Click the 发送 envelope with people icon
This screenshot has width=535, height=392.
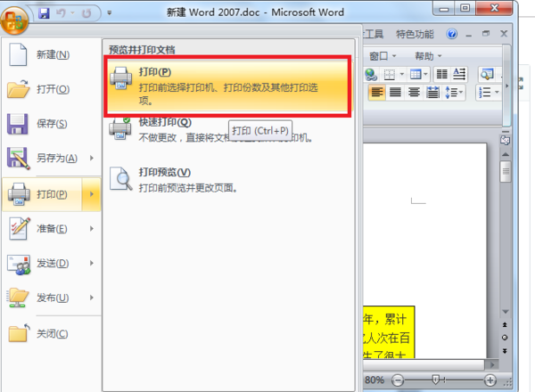(x=19, y=265)
